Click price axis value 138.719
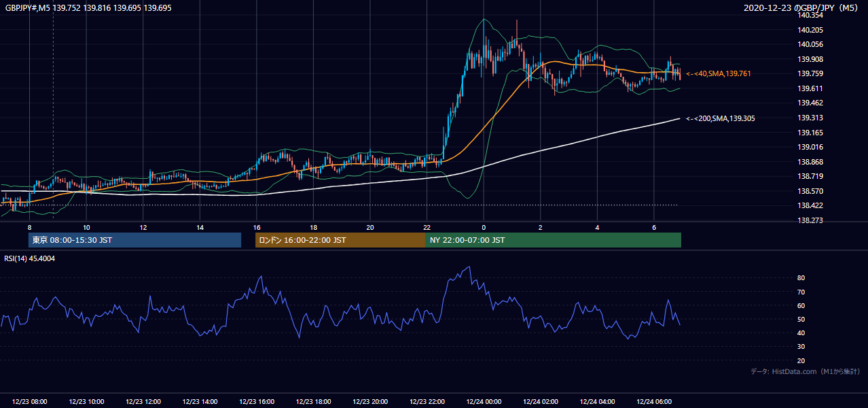 click(x=811, y=176)
